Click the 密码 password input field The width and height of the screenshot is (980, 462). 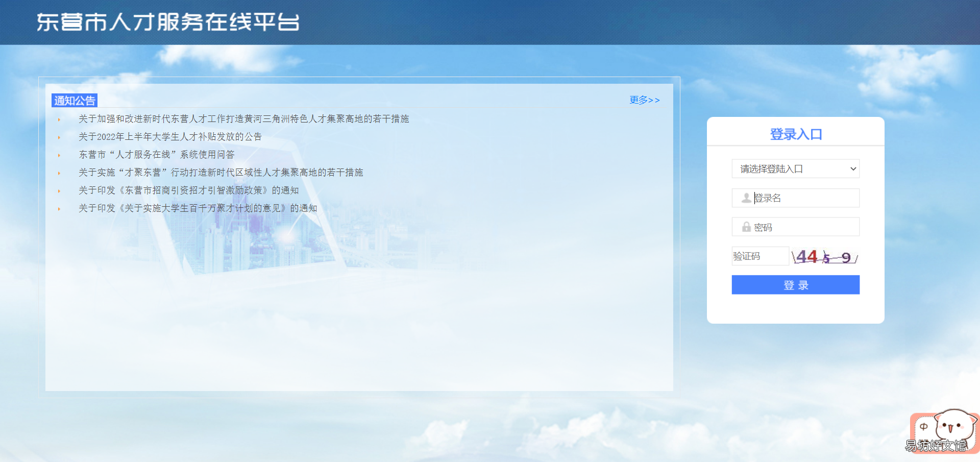click(x=795, y=227)
